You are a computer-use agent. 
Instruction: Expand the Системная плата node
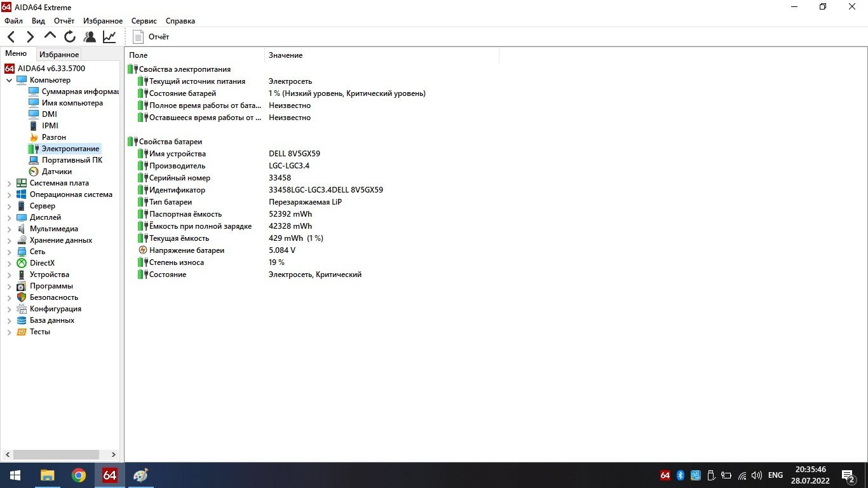pos(10,183)
